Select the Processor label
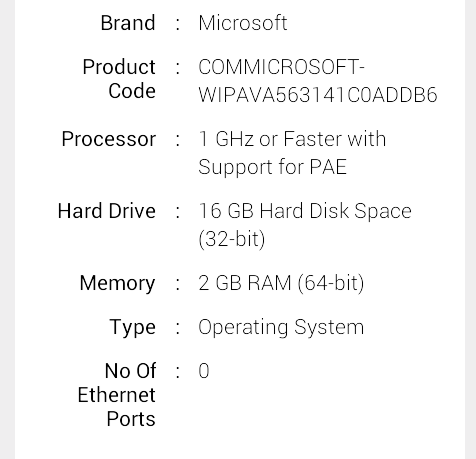476x459 pixels. (x=109, y=139)
